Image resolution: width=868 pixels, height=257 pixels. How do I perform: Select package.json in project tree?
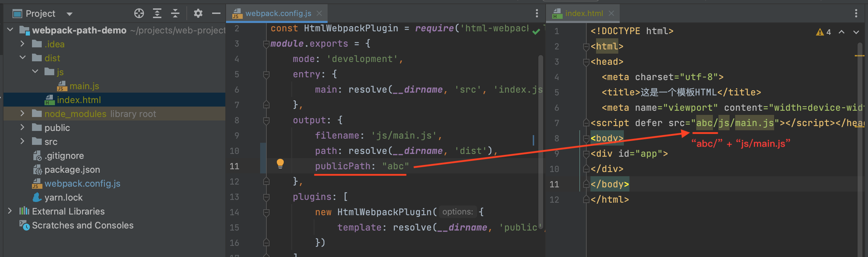point(72,170)
